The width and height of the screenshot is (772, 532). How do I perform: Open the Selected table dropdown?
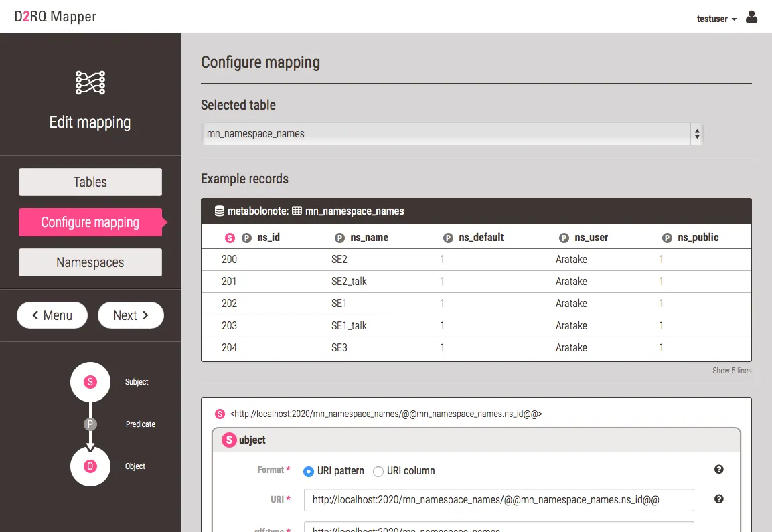(452, 134)
